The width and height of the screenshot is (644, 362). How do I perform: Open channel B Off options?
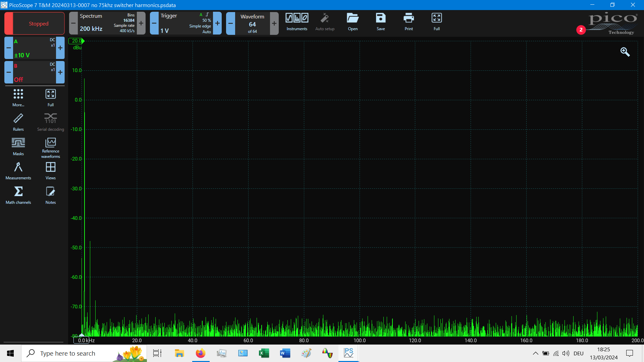(x=35, y=72)
